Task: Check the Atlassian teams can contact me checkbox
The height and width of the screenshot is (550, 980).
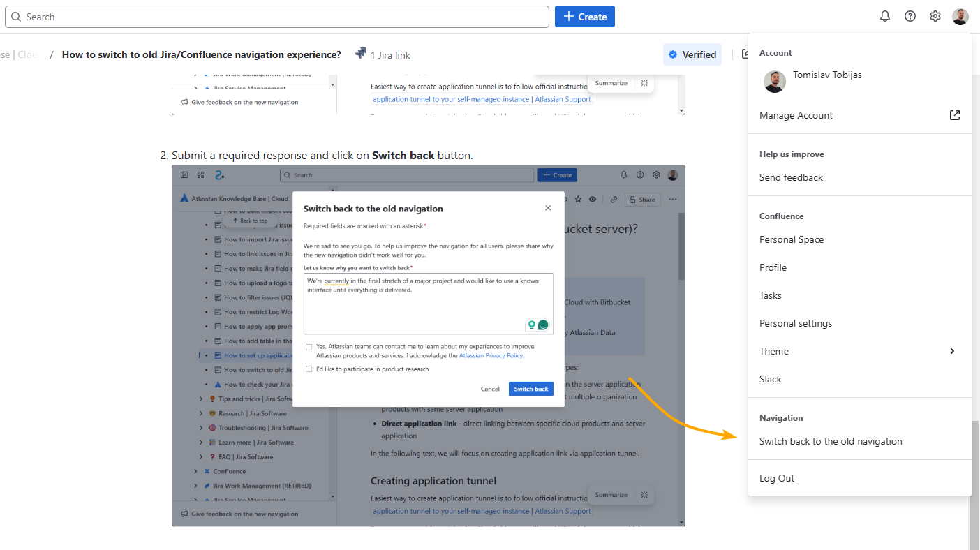Action: 309,346
